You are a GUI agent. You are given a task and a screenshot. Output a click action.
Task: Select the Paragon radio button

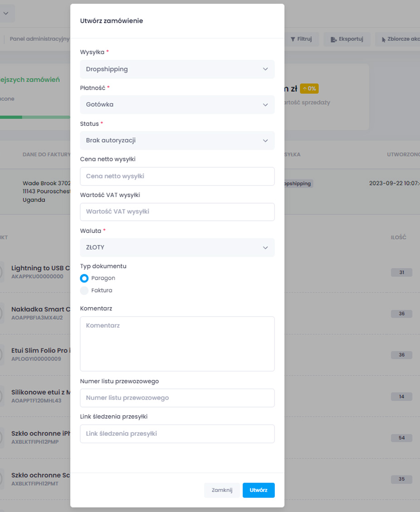pos(84,278)
